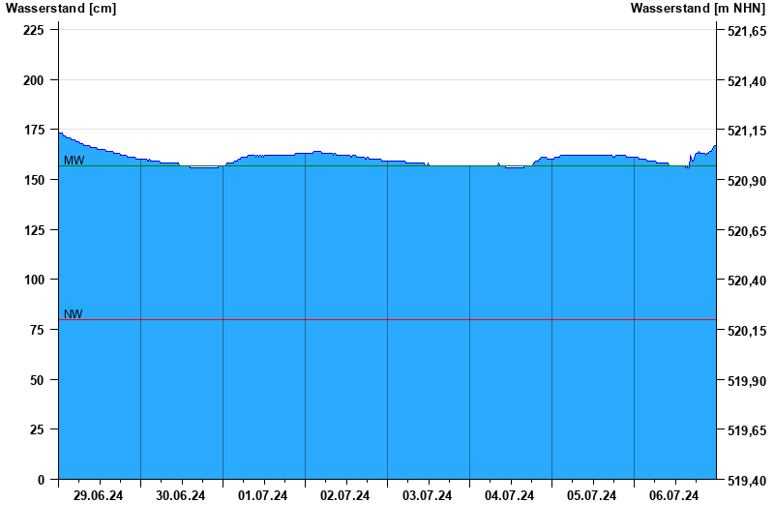Select the 05.07.24 date label
The height and width of the screenshot is (532, 774).
coord(591,496)
